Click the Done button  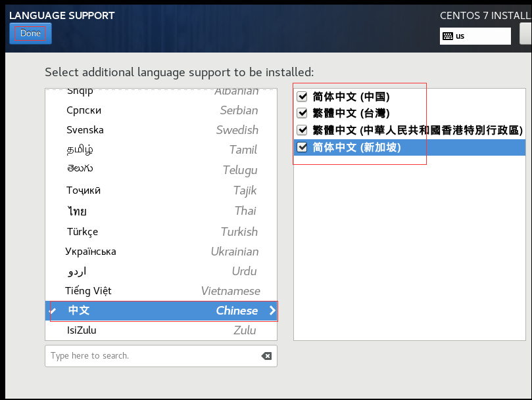pyautogui.click(x=30, y=33)
